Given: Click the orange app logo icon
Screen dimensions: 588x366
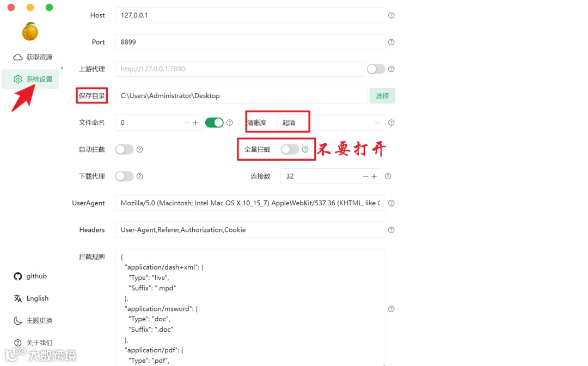Looking at the screenshot, I should pyautogui.click(x=30, y=31).
